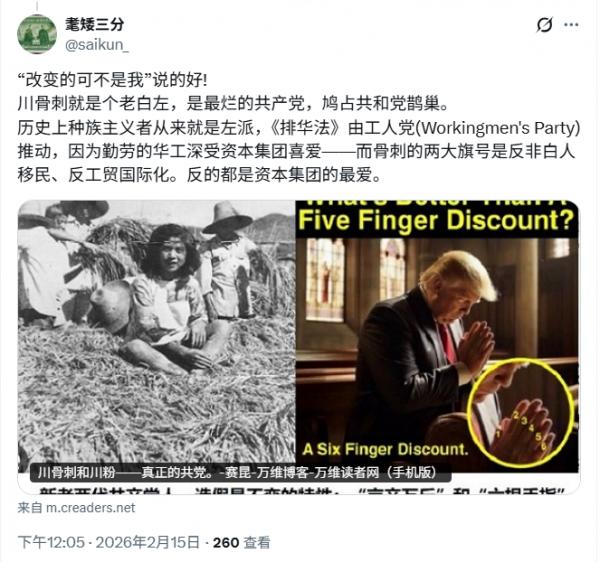Open the Grok explain-post icon
The width and height of the screenshot is (600, 562).
pyautogui.click(x=544, y=25)
